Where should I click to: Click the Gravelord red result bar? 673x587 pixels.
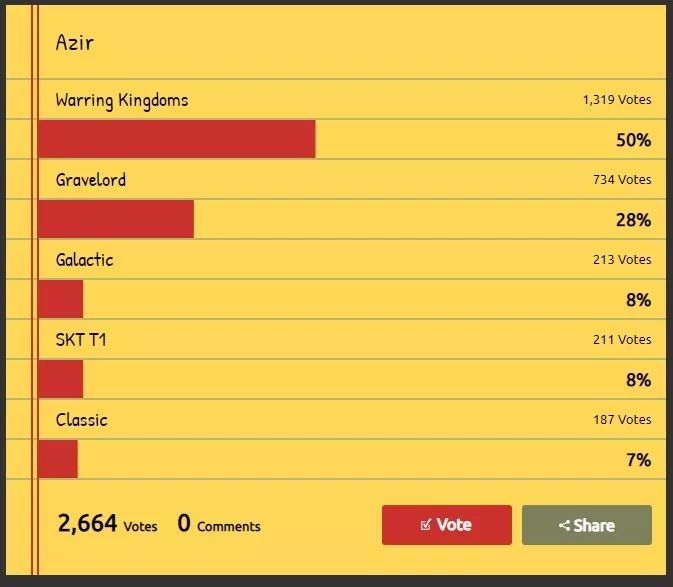[x=116, y=219]
